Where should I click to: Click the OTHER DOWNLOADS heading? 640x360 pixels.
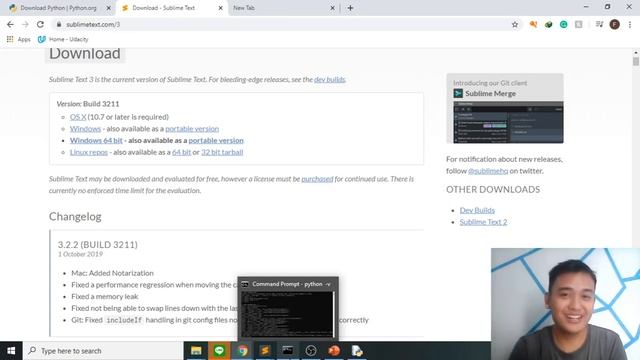(493, 189)
